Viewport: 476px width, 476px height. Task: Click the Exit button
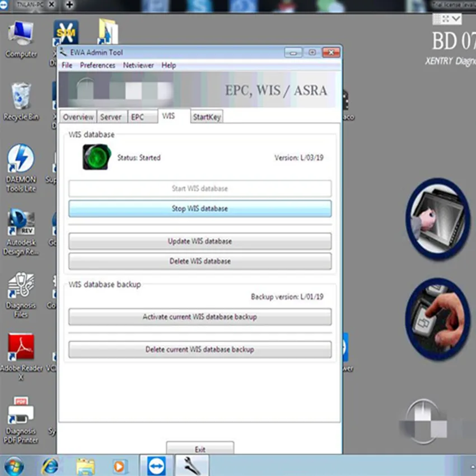[x=200, y=449]
